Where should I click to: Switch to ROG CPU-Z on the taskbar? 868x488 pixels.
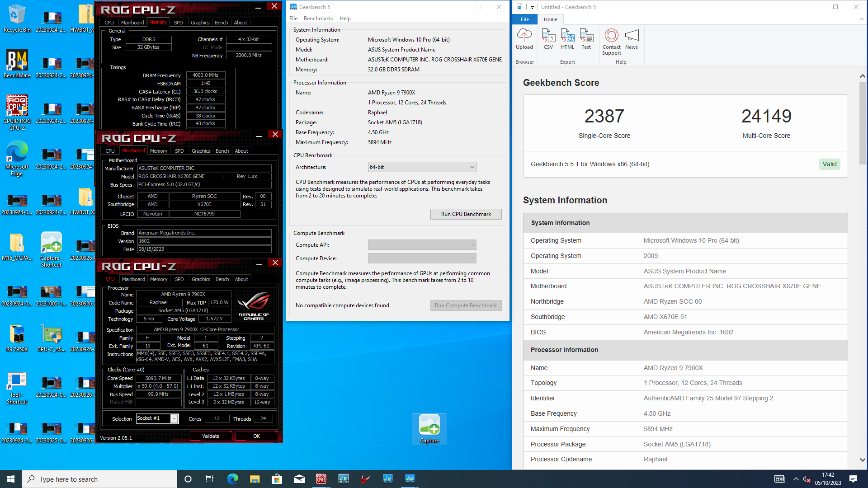click(321, 479)
